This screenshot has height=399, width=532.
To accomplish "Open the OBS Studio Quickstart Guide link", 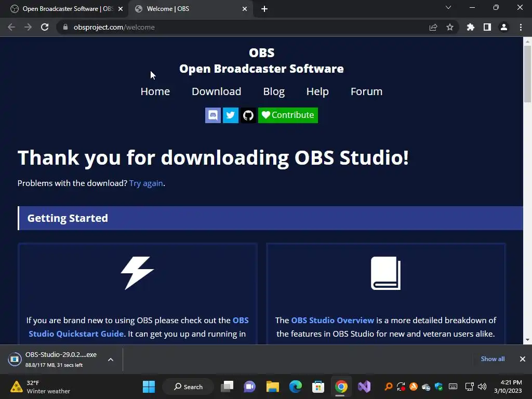I will 138,327.
